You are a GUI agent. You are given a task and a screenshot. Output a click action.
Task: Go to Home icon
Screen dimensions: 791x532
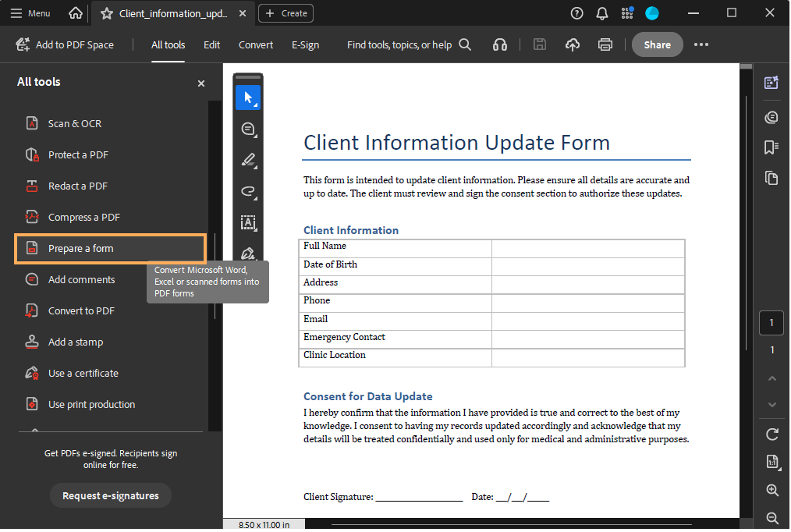76,13
